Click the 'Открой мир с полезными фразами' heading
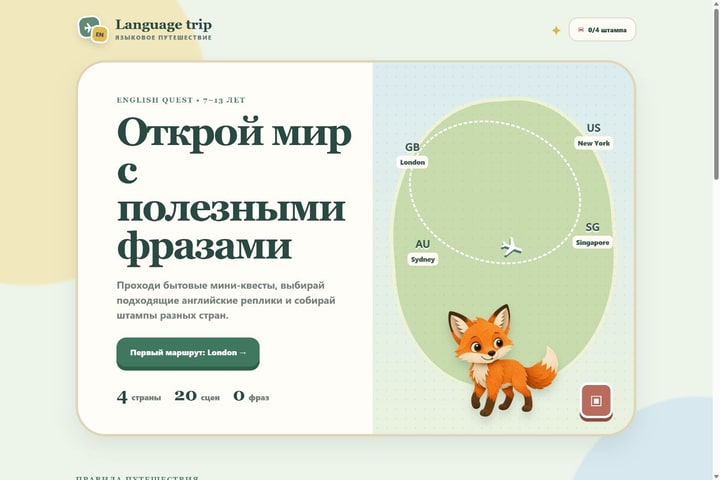Viewport: 720px width, 480px height. [x=234, y=191]
